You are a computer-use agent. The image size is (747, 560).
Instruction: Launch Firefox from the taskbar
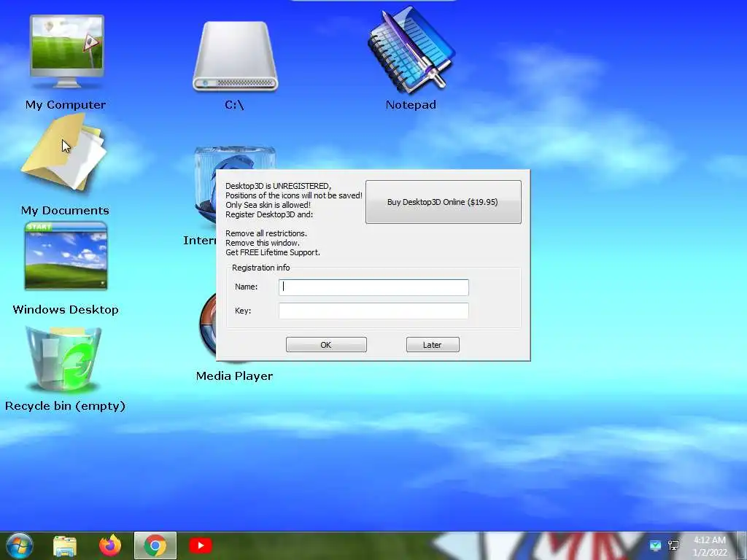coord(110,545)
